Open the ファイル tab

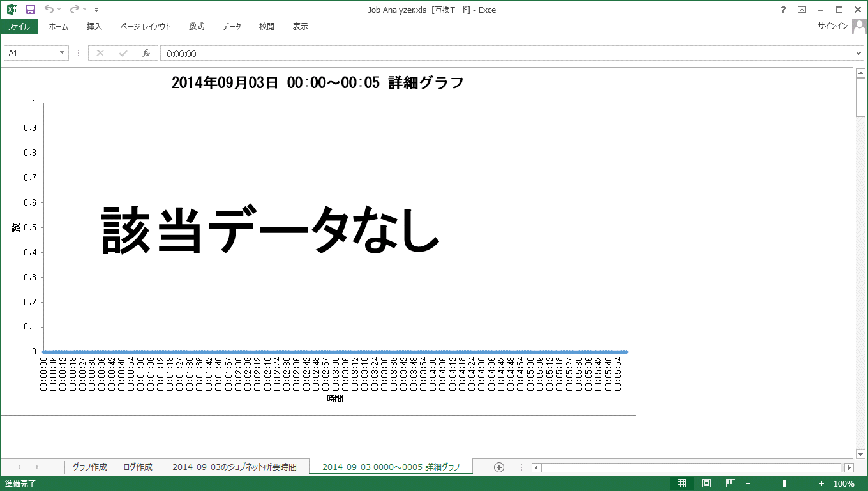click(x=19, y=27)
